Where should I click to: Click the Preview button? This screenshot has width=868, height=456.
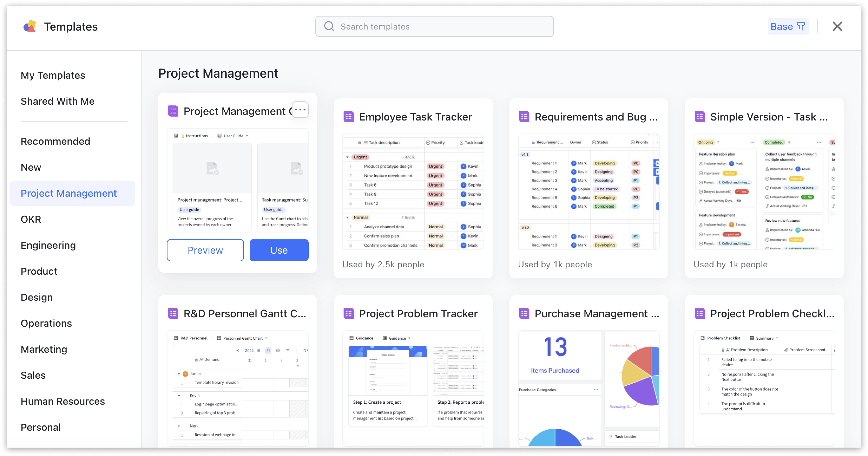pos(205,250)
